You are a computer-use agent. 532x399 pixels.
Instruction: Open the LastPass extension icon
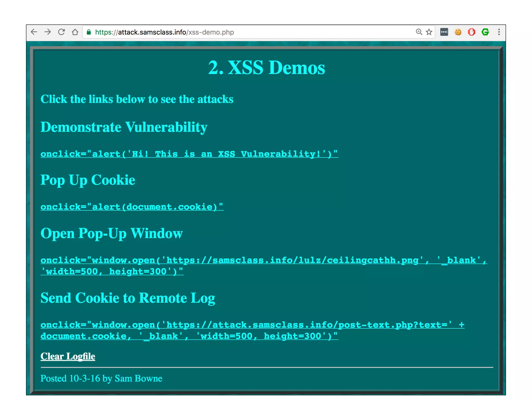444,32
